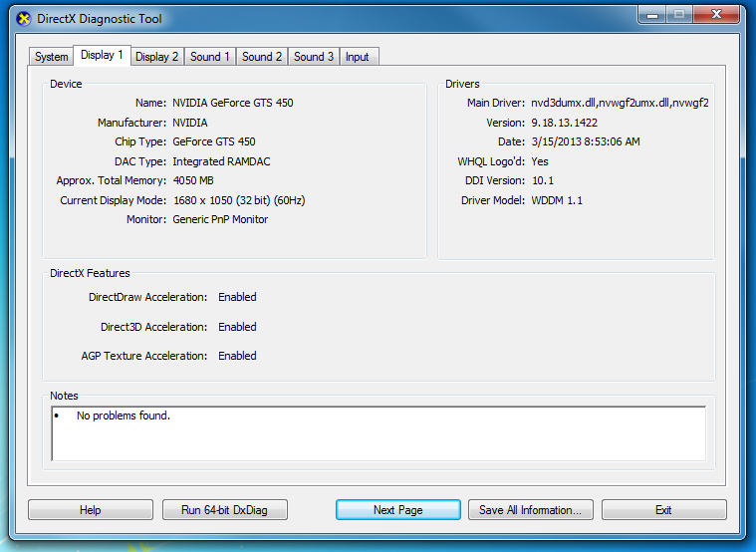Viewport: 756px width, 552px height.
Task: Click the 'Device' group heading
Action: (66, 84)
